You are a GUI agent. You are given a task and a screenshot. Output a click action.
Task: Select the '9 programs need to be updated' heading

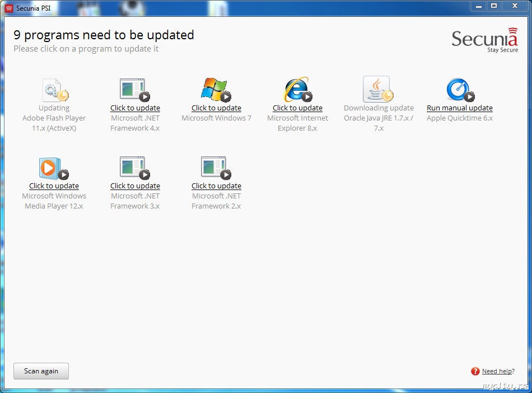[104, 35]
